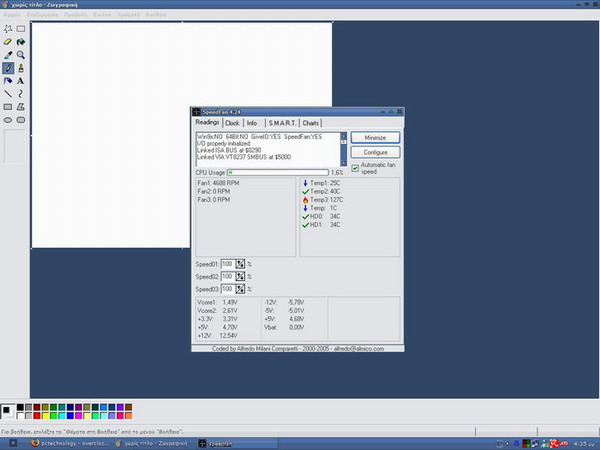The width and height of the screenshot is (600, 450).
Task: Click the Paint window taskbar button
Action: pyautogui.click(x=154, y=443)
